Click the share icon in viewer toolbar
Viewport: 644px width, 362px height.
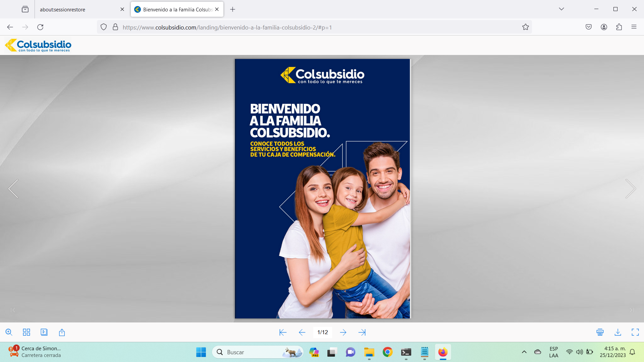[62, 332]
